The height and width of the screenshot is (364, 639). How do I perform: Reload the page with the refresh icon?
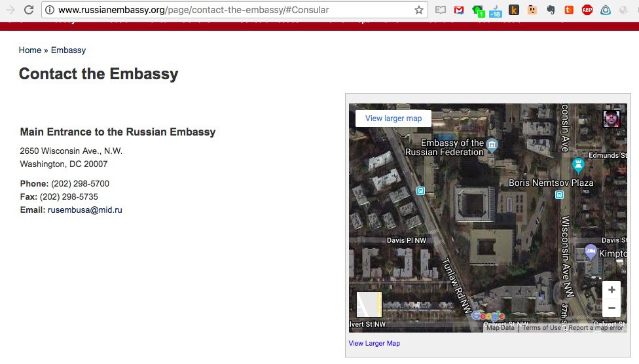[29, 10]
